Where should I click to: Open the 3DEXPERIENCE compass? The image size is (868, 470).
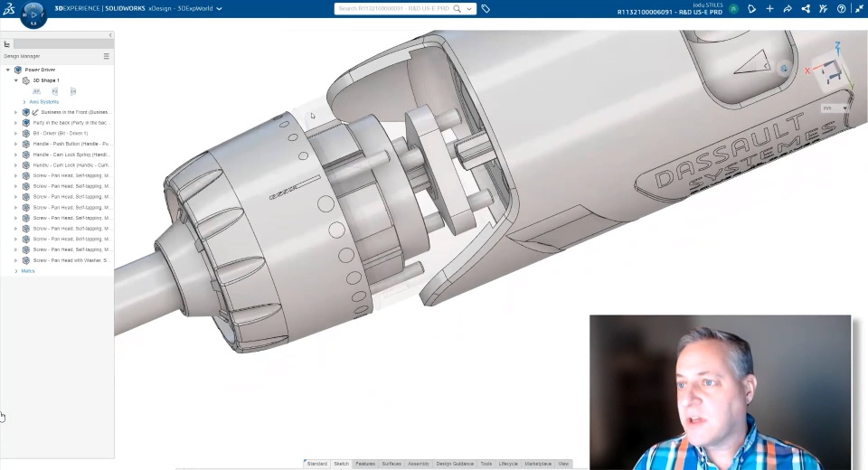pos(33,14)
